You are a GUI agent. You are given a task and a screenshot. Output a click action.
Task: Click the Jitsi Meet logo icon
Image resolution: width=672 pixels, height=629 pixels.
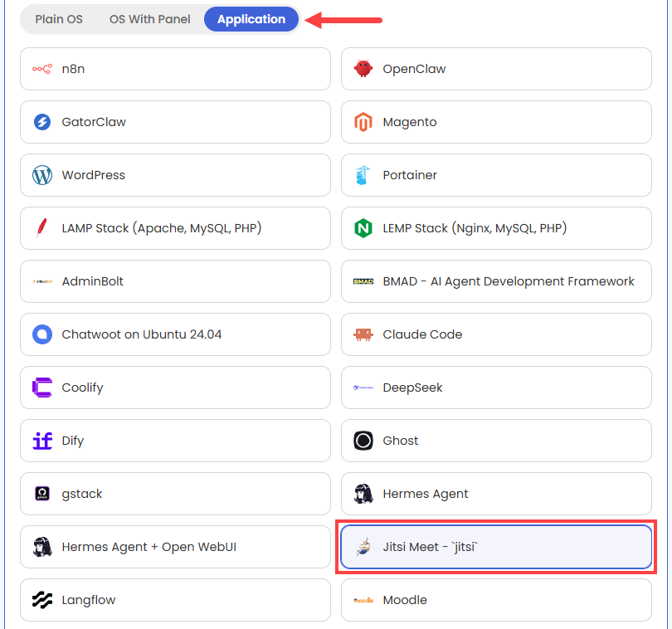(363, 547)
